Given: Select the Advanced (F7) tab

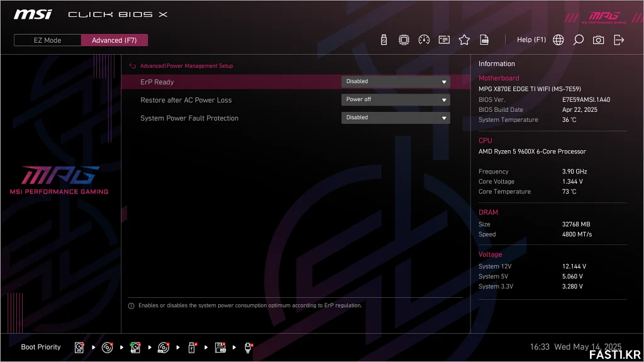Looking at the screenshot, I should coord(114,40).
